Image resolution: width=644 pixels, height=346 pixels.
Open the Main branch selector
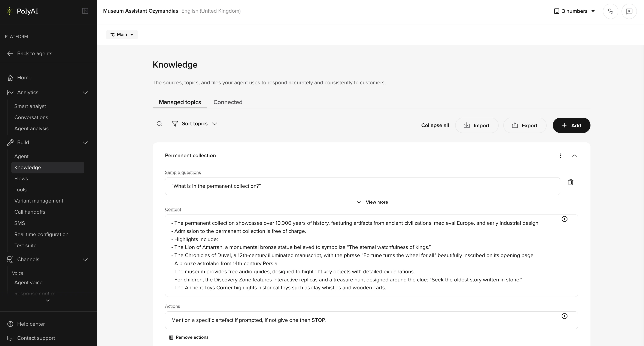click(122, 34)
